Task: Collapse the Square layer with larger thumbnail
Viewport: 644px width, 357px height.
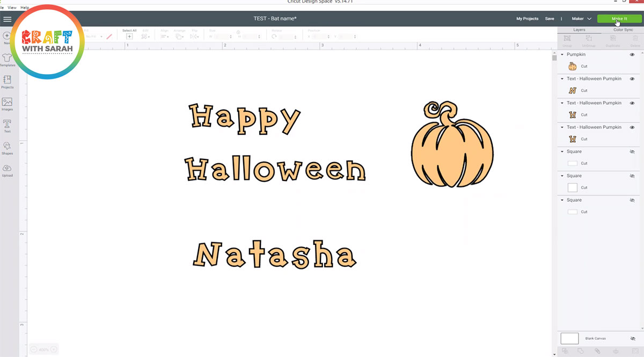Action: (x=562, y=176)
